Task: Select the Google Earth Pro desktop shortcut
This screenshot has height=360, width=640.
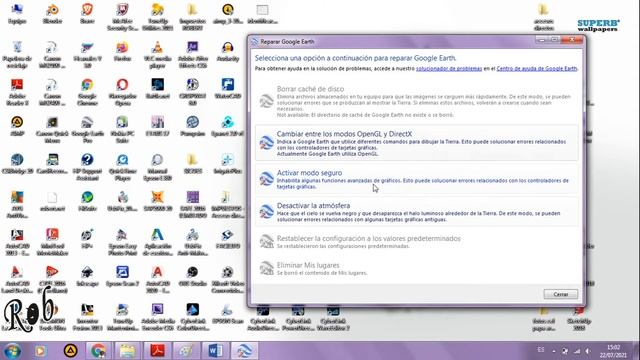Action: (x=87, y=130)
